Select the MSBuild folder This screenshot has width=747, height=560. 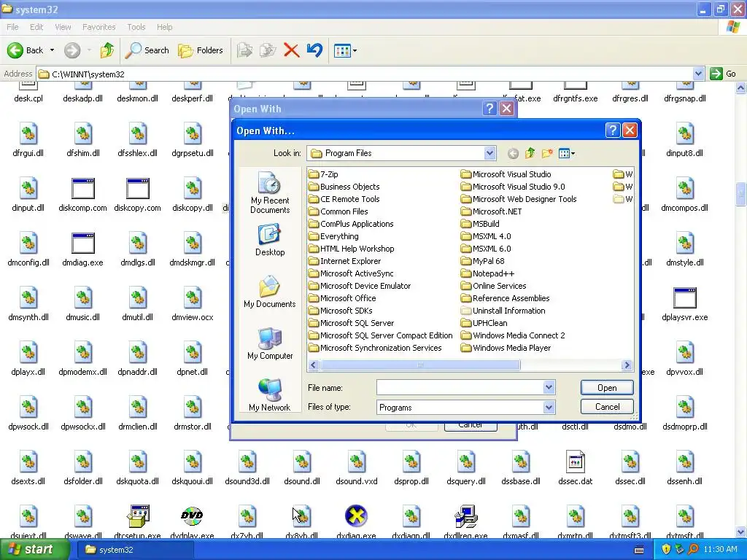click(x=480, y=224)
